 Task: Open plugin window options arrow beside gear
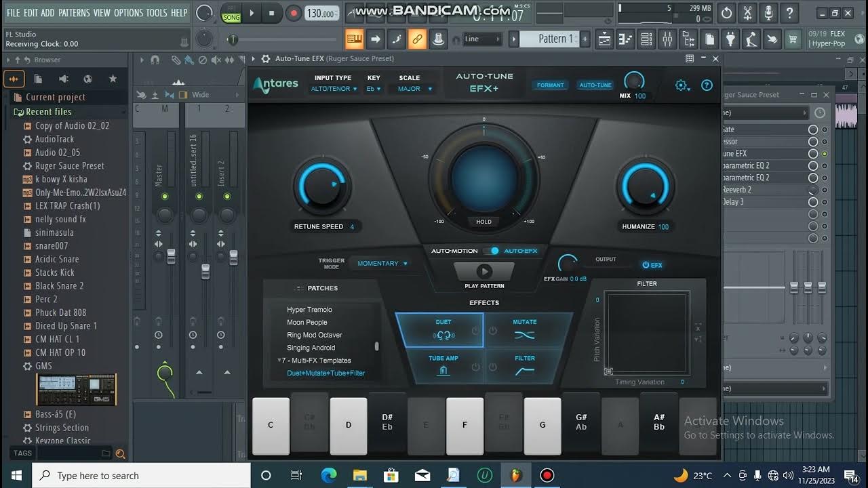[254, 59]
